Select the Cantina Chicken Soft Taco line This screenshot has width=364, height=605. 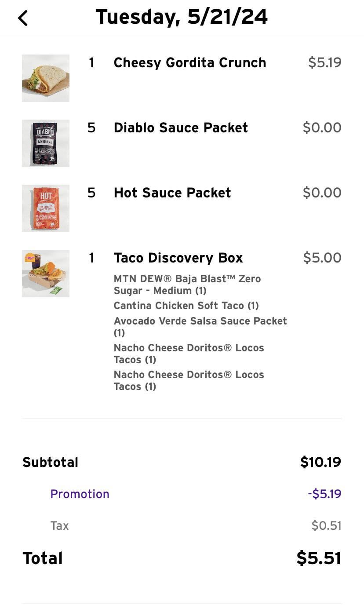click(186, 306)
